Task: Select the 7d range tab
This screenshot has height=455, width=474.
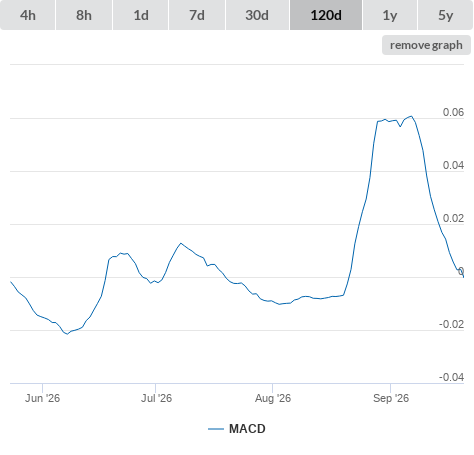Action: click(x=197, y=15)
